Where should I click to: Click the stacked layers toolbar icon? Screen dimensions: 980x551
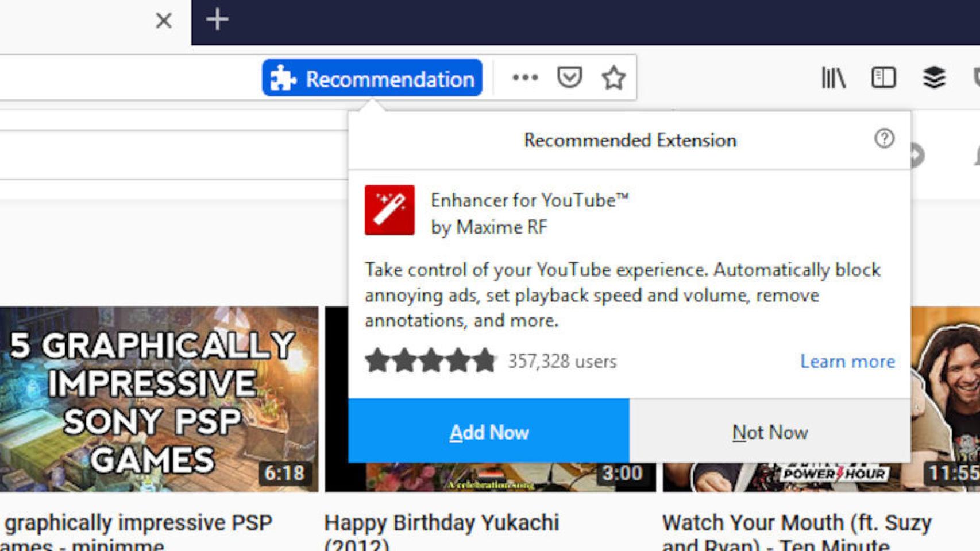934,77
